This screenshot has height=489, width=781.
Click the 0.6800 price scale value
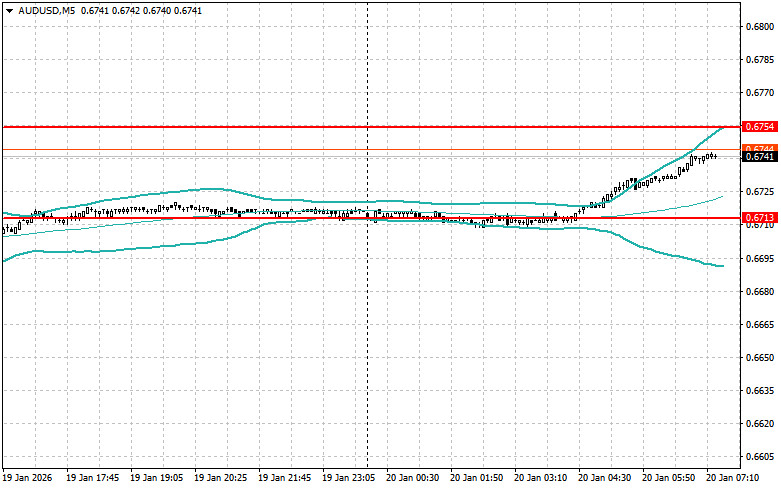tap(760, 26)
